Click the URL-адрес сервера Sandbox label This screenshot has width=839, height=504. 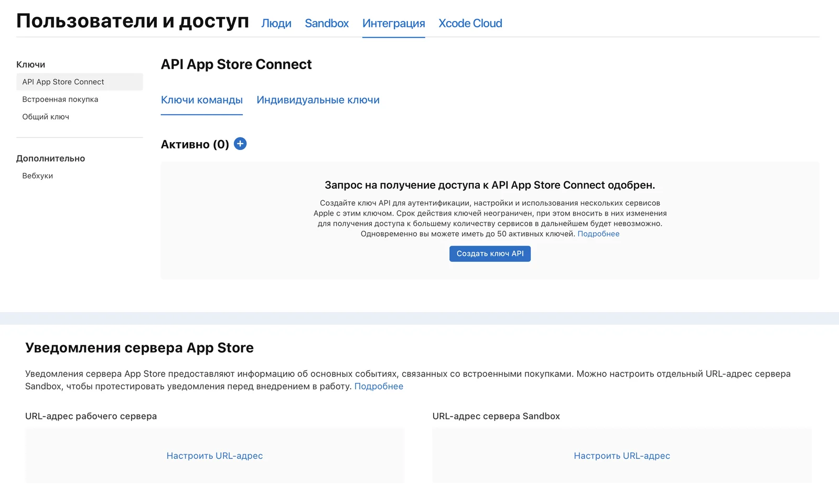pyautogui.click(x=496, y=416)
